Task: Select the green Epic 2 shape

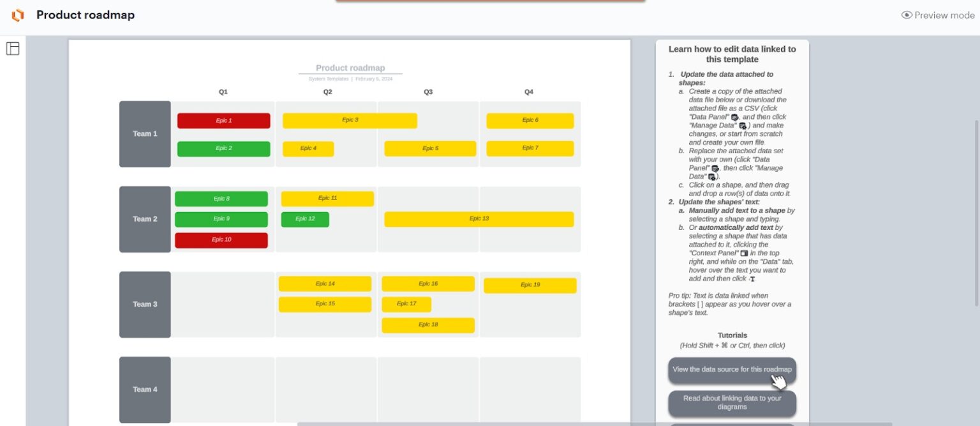Action: [x=223, y=148]
